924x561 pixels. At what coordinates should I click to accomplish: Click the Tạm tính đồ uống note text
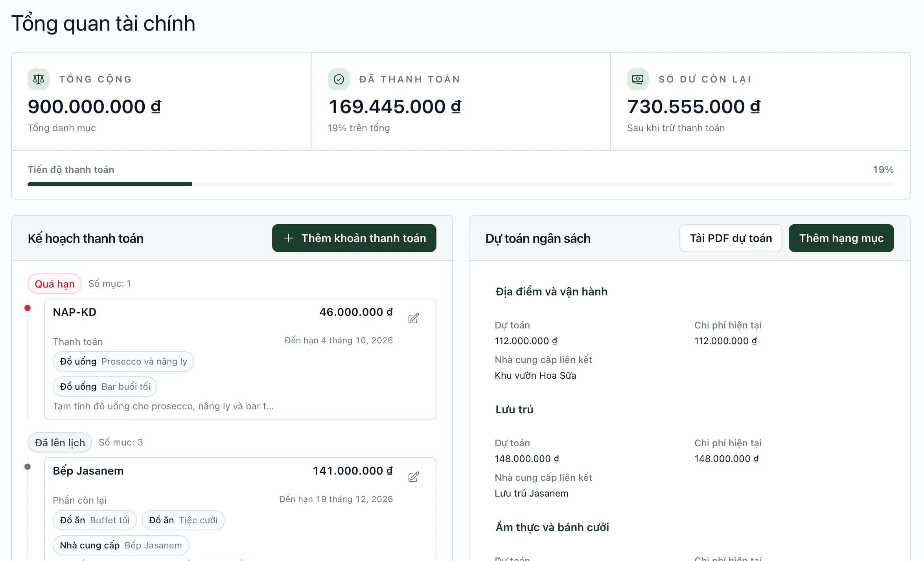[163, 406]
